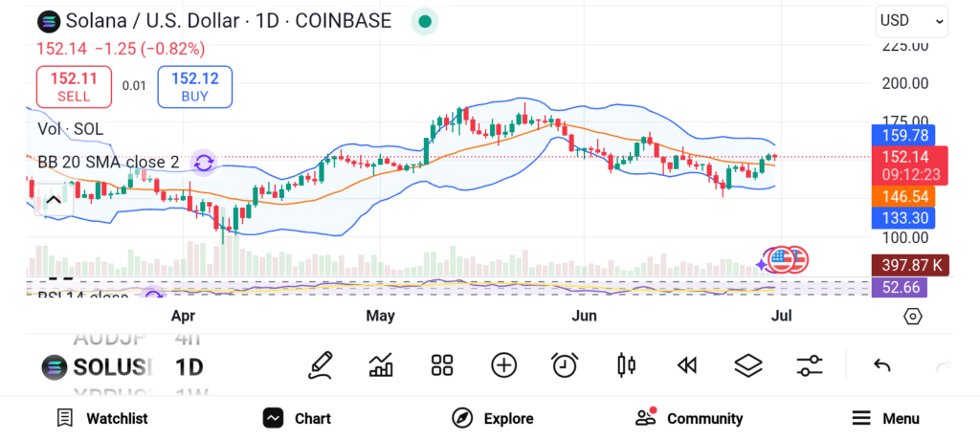Open the USD currency dropdown
This screenshot has height=441, width=980.
(x=912, y=21)
